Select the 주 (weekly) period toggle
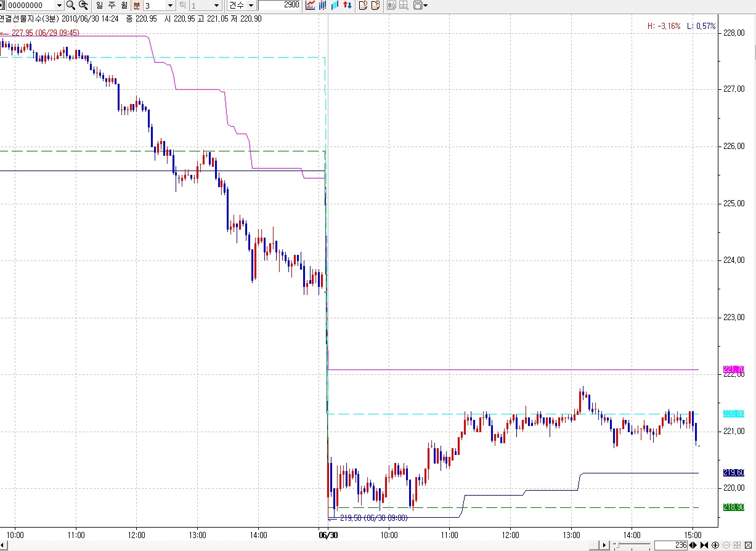The image size is (756, 551). point(112,6)
